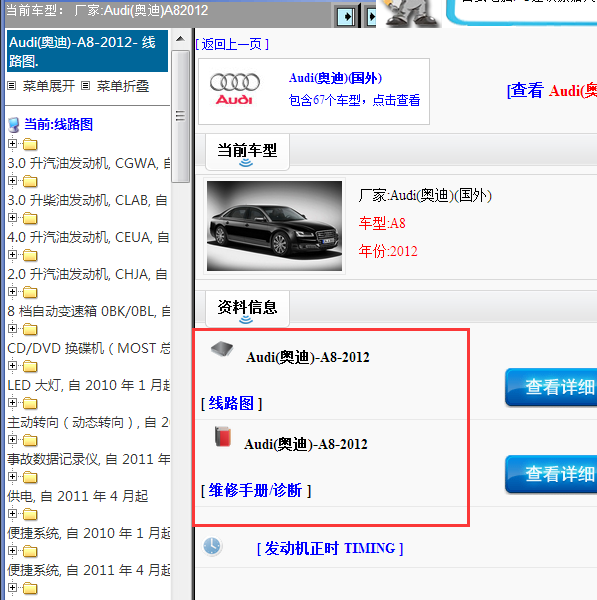
Task: Select 4.0 升汽油发动机, CEUA tree item
Action: (88, 237)
